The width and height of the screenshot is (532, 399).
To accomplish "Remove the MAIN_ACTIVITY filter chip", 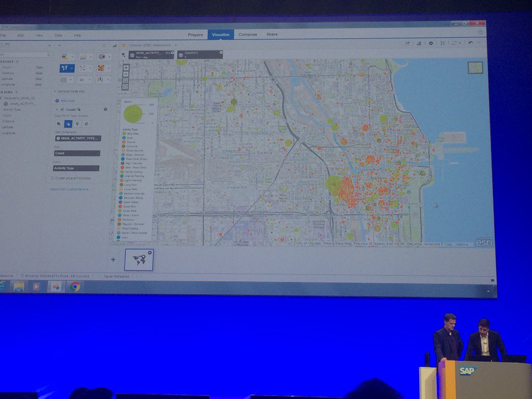I will (172, 53).
